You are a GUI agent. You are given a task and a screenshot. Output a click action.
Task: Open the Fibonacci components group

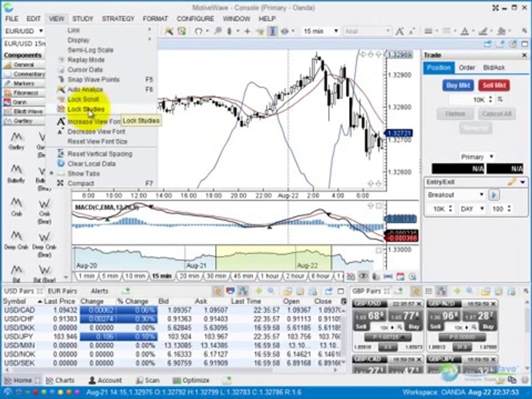tap(24, 93)
